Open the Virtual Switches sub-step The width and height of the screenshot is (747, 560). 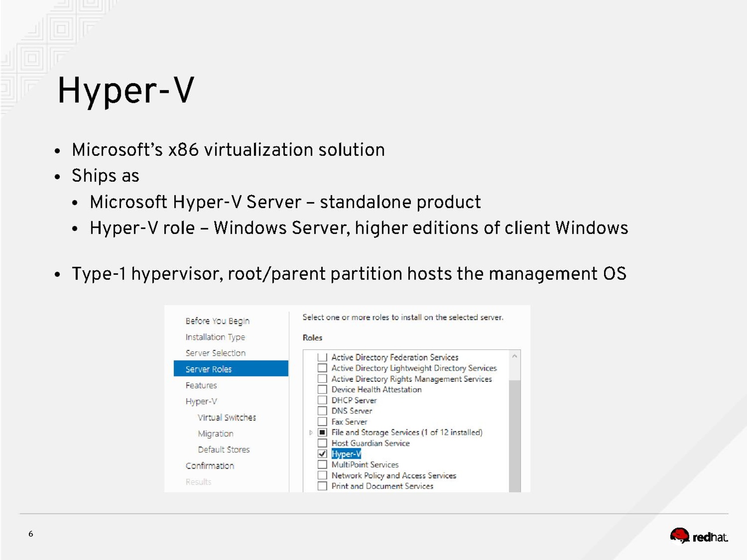coord(227,418)
